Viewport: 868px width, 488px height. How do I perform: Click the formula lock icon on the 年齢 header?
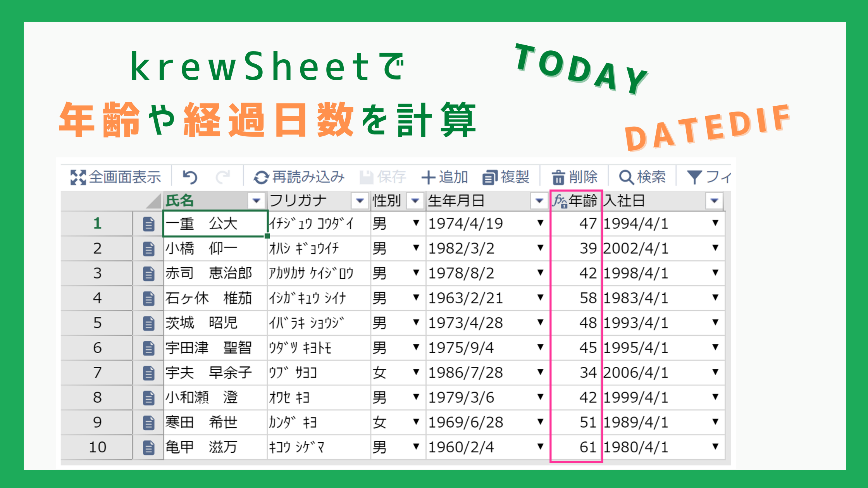point(560,200)
